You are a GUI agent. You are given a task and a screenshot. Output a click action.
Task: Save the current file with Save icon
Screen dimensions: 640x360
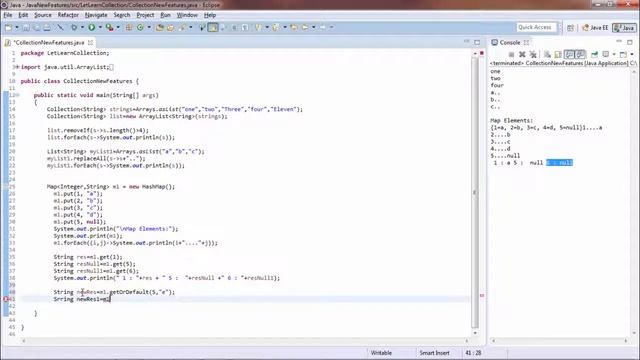coord(26,27)
